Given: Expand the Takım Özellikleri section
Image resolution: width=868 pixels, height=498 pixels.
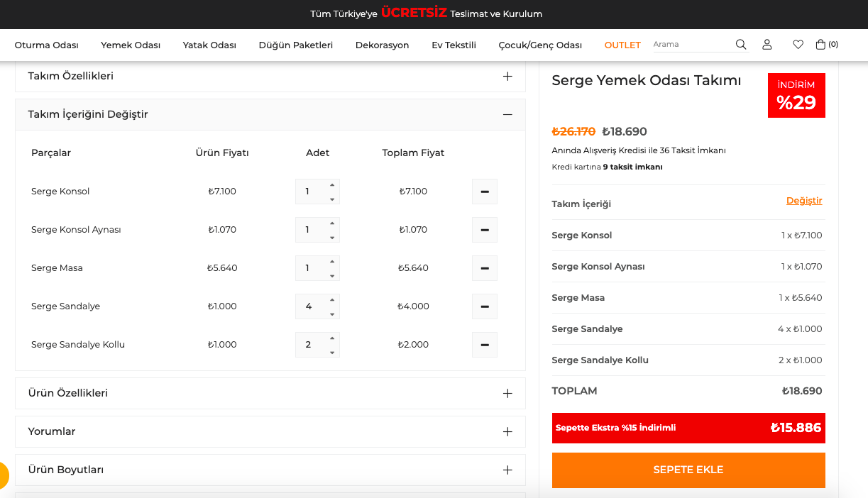Looking at the screenshot, I should click(270, 76).
